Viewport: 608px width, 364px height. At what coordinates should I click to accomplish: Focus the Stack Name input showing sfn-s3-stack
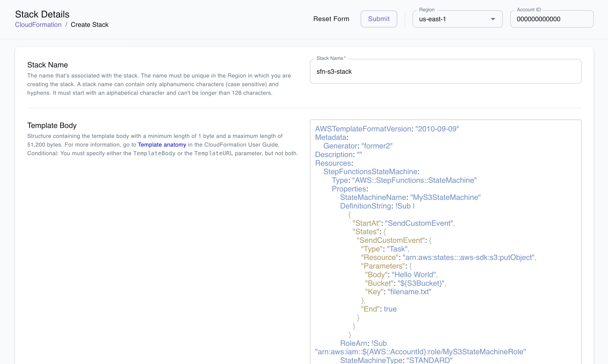[x=445, y=71]
